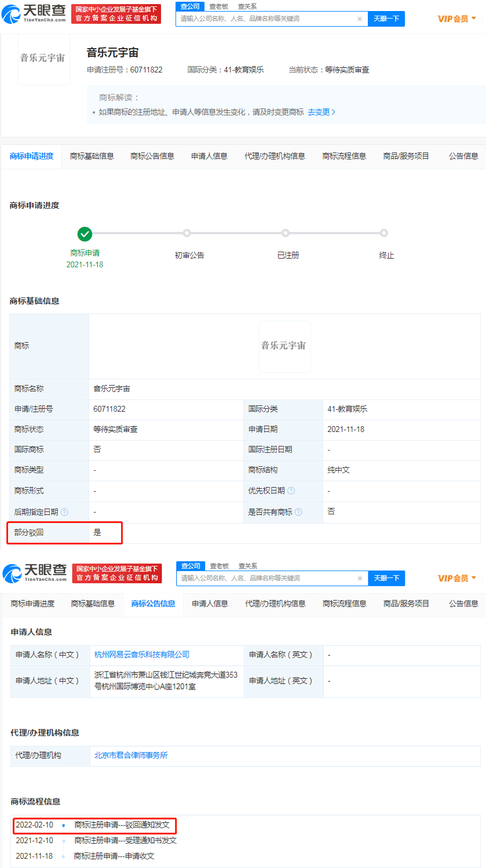Open 商品/服务项目 in the tab bar with 商标申请进度 selected
486x868 pixels.
406,156
